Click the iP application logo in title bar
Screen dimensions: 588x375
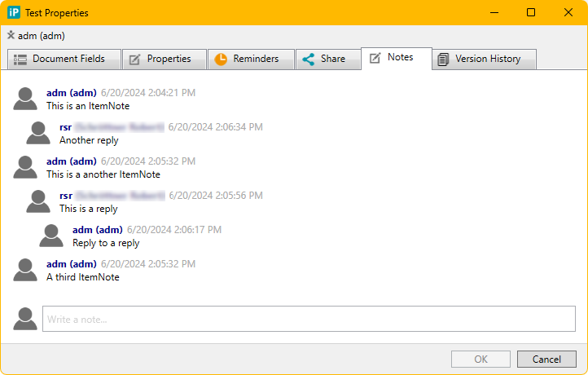[x=15, y=12]
